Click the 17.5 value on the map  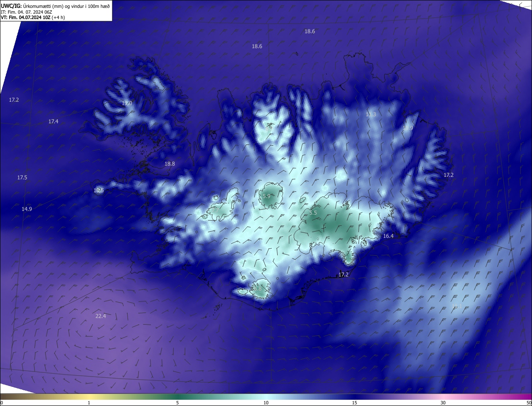(22, 178)
